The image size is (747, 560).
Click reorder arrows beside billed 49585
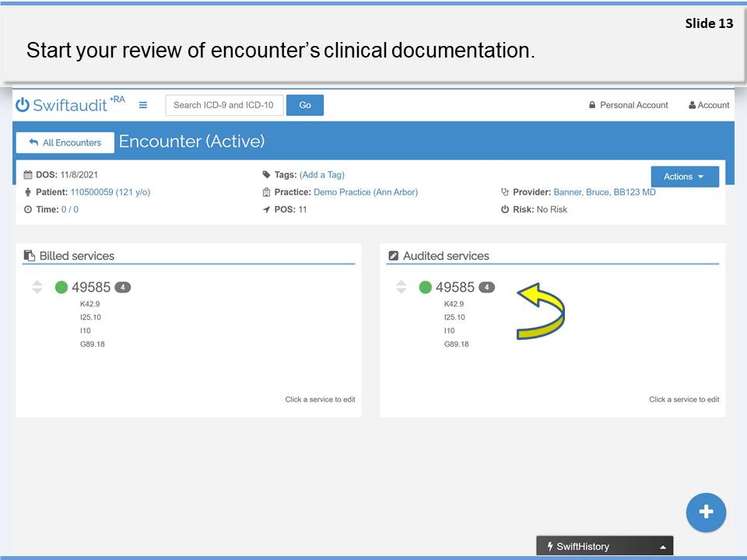37,287
